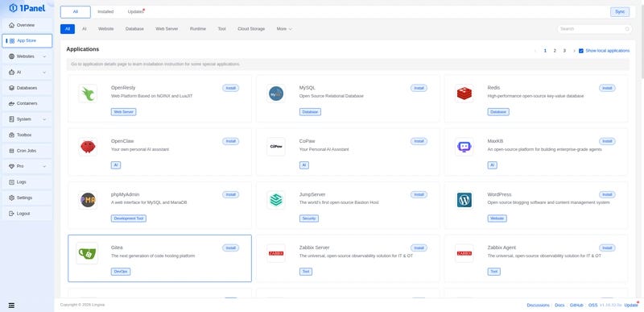Filter by Tool category

(x=222, y=29)
